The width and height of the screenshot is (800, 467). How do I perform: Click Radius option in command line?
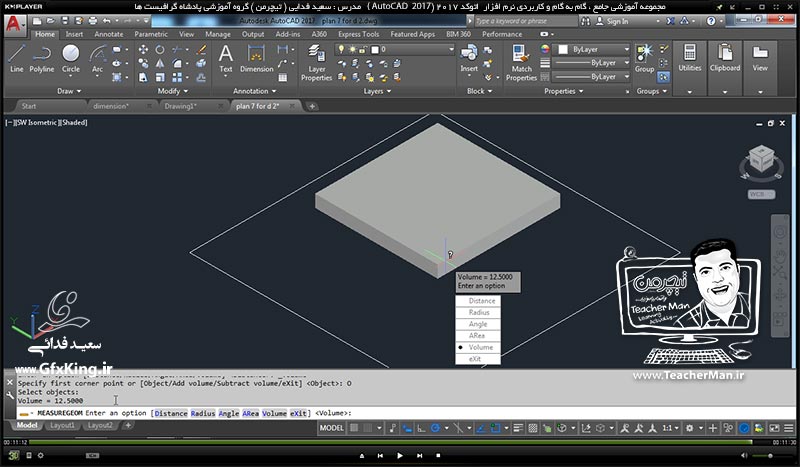[x=203, y=413]
